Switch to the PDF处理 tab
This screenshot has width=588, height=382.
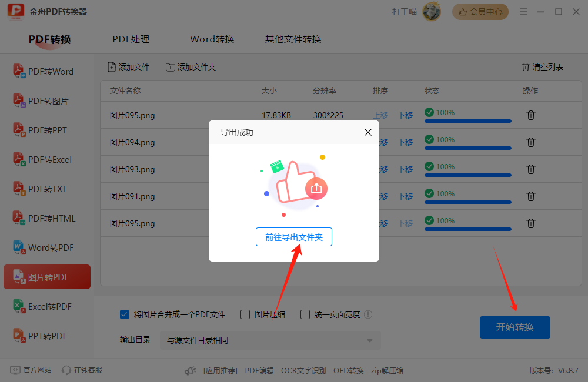click(x=131, y=39)
